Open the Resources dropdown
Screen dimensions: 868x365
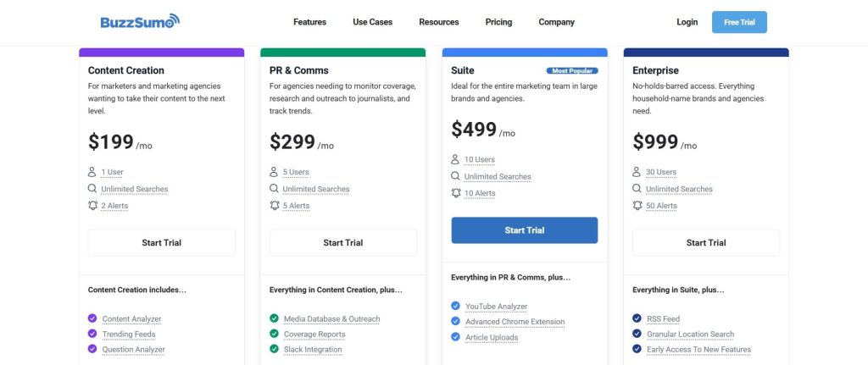439,22
